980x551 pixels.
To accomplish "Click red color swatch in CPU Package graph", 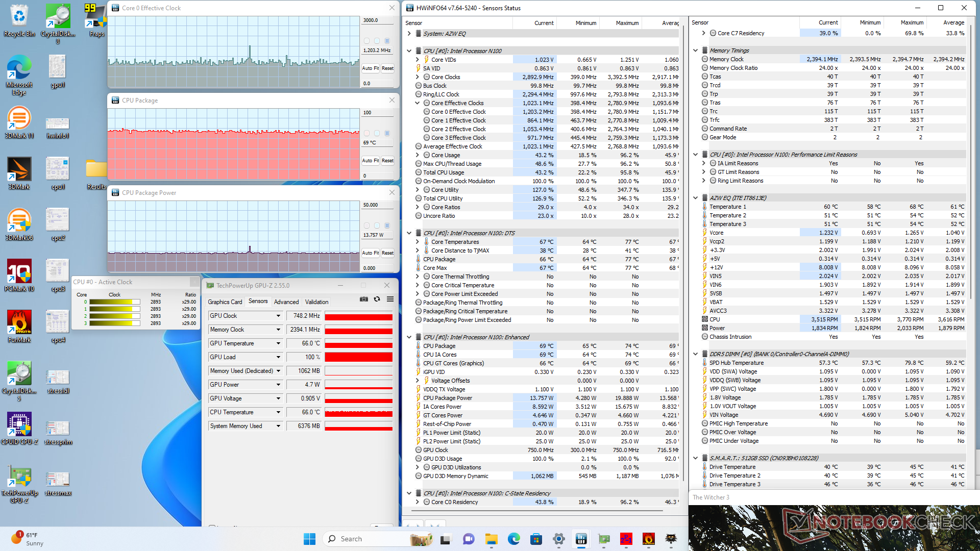I will coord(366,133).
